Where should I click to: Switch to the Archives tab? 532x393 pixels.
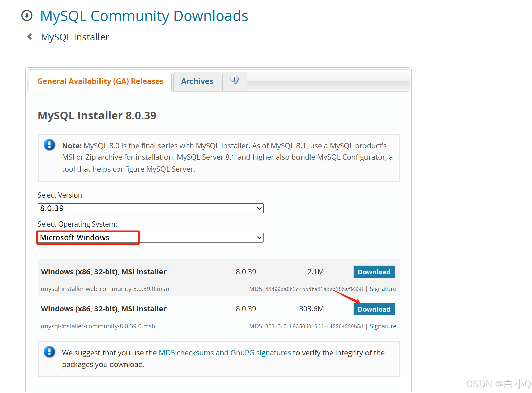pyautogui.click(x=197, y=81)
